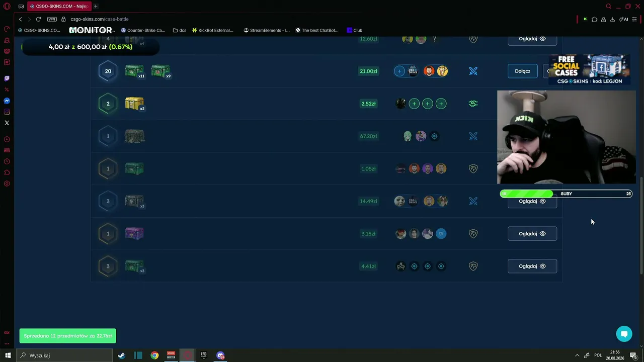Expand the dcs bookmarks folder
The width and height of the screenshot is (644, 362).
[180, 30]
